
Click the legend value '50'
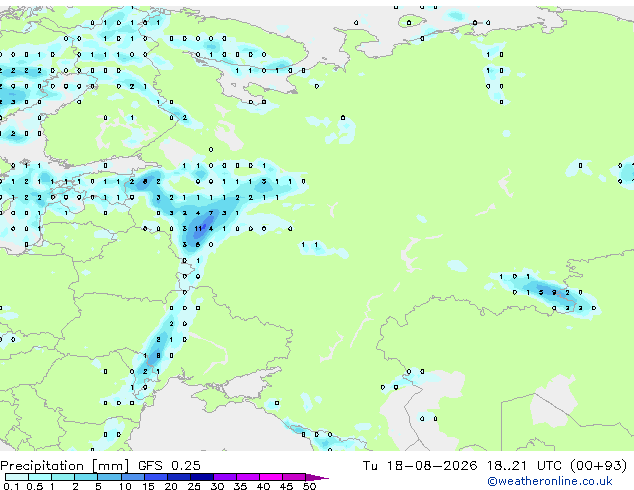click(309, 486)
